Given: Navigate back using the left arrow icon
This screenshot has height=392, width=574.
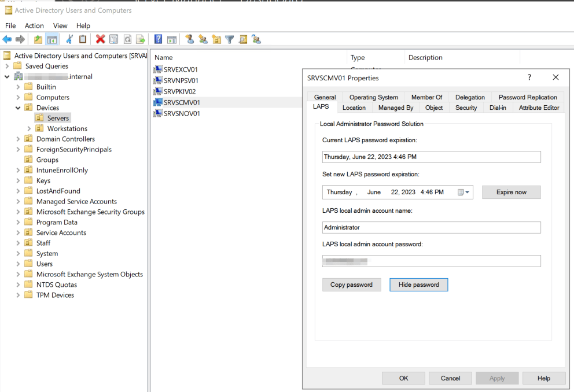Looking at the screenshot, I should click(7, 39).
